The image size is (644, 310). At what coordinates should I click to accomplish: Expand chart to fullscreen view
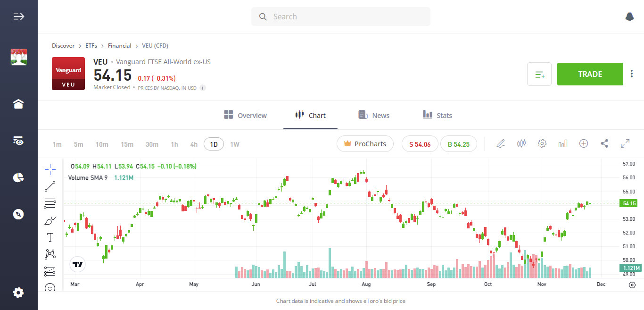click(x=625, y=143)
